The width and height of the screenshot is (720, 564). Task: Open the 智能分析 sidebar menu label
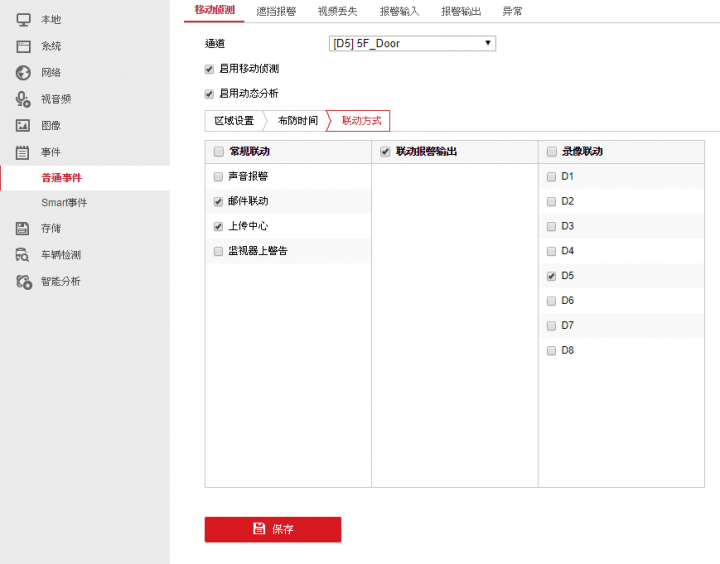pos(61,282)
